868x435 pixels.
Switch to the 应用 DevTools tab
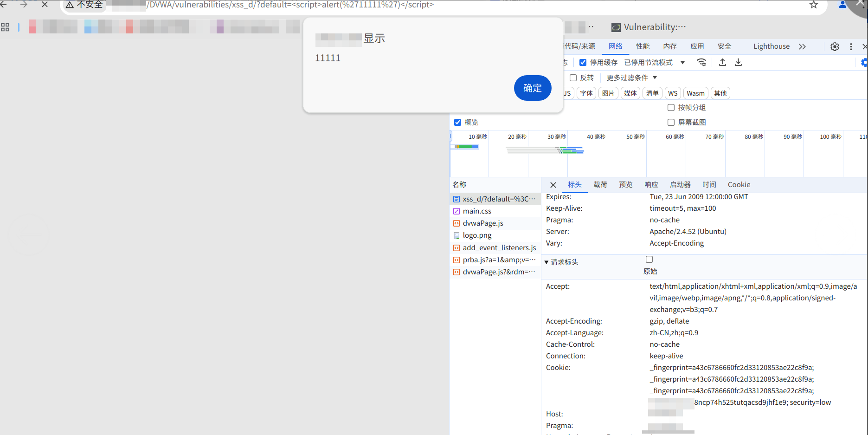(697, 46)
